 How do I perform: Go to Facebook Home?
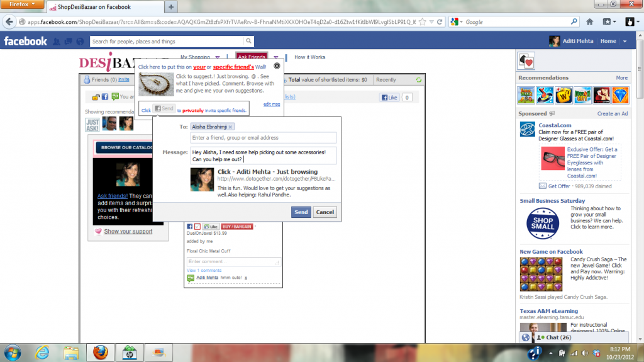(608, 41)
